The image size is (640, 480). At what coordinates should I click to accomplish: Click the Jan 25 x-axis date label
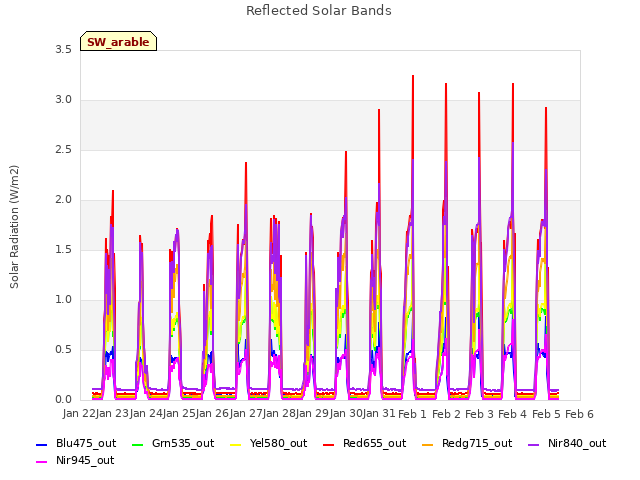click(x=179, y=414)
